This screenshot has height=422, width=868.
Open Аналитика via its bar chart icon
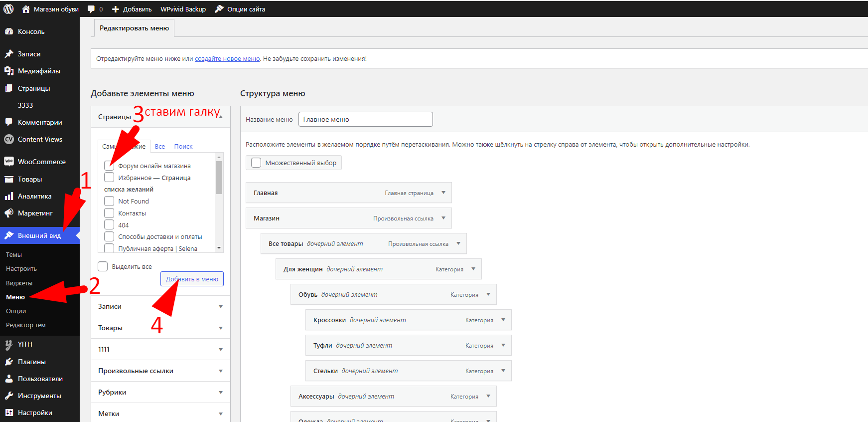(9, 196)
